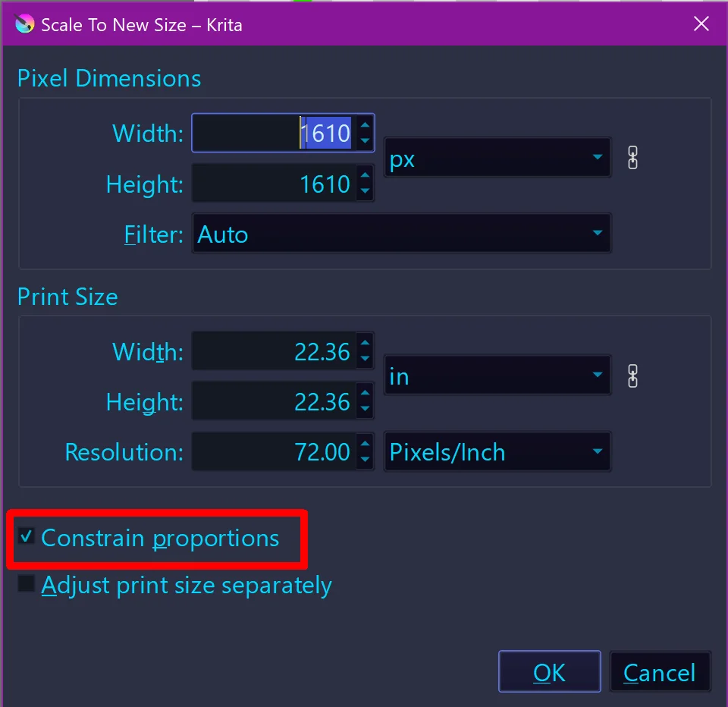Open the Pixels/Inch resolution unit dropdown
The image size is (728, 707).
tap(497, 452)
